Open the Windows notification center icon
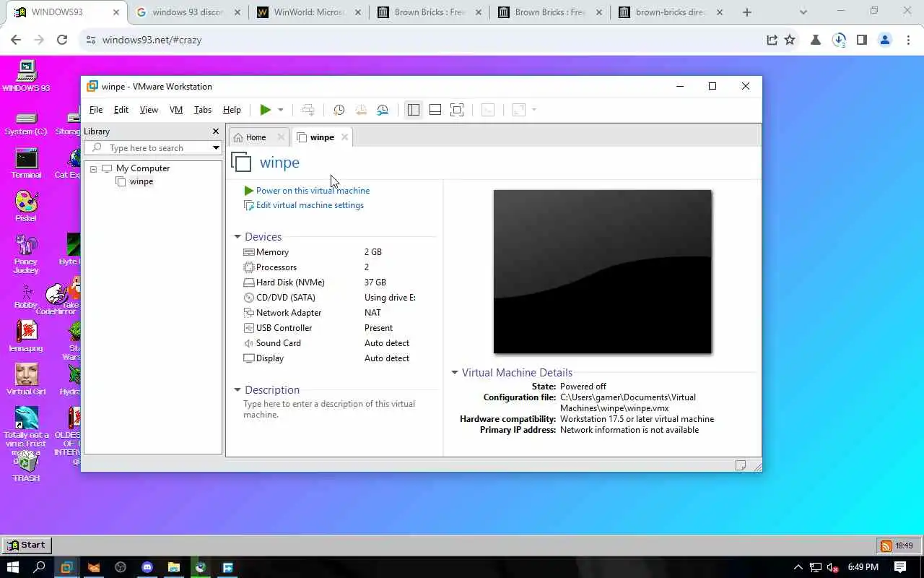The width and height of the screenshot is (924, 578). pyautogui.click(x=900, y=567)
